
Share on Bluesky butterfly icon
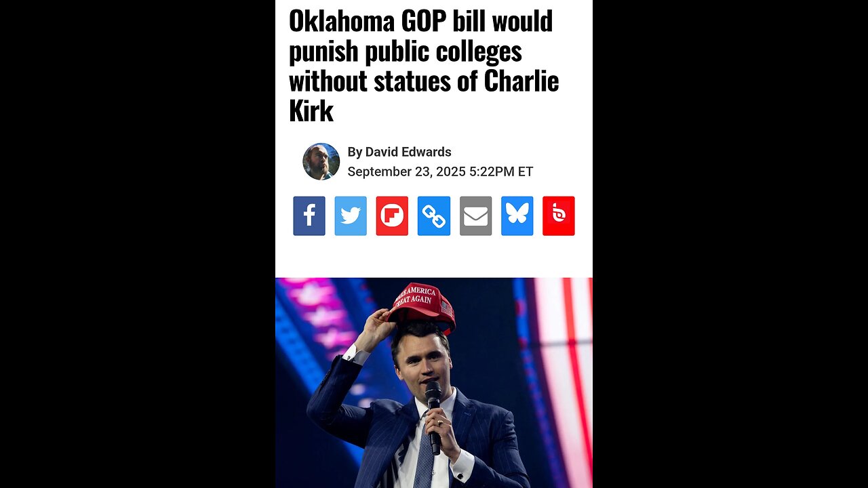pyautogui.click(x=517, y=216)
